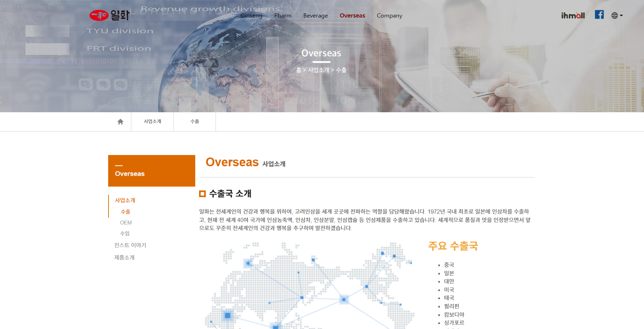Open the Pharm menu
Viewport: 644px width, 329px height.
coord(283,15)
